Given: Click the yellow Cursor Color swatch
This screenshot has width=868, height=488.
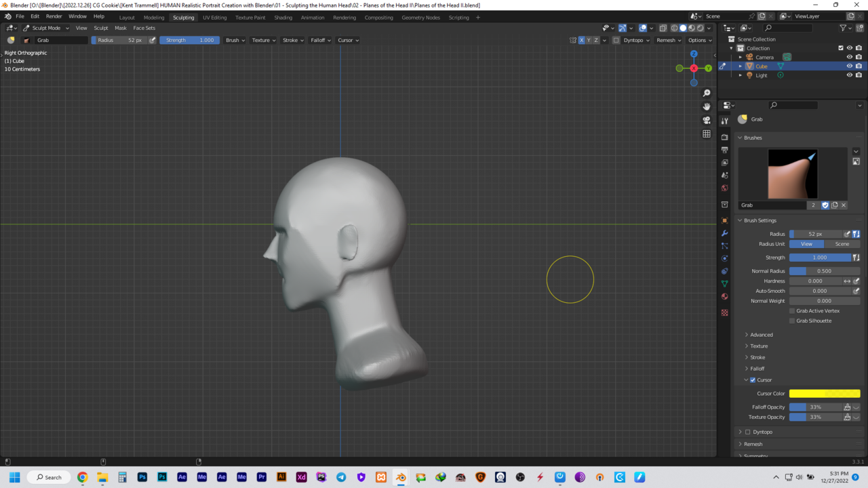Looking at the screenshot, I should (x=824, y=393).
